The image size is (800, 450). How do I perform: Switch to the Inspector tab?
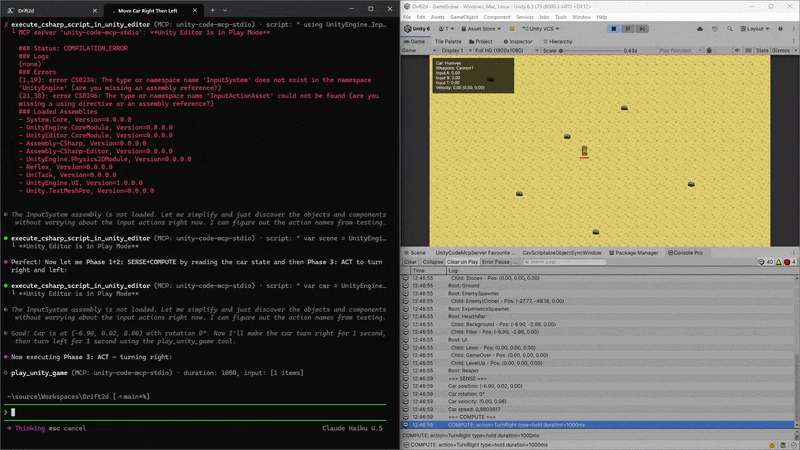[x=517, y=41]
